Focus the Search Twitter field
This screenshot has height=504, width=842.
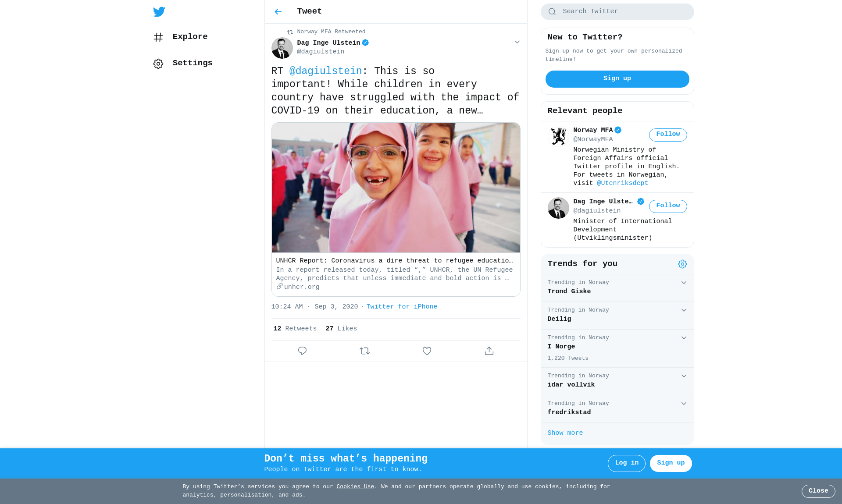click(x=617, y=12)
